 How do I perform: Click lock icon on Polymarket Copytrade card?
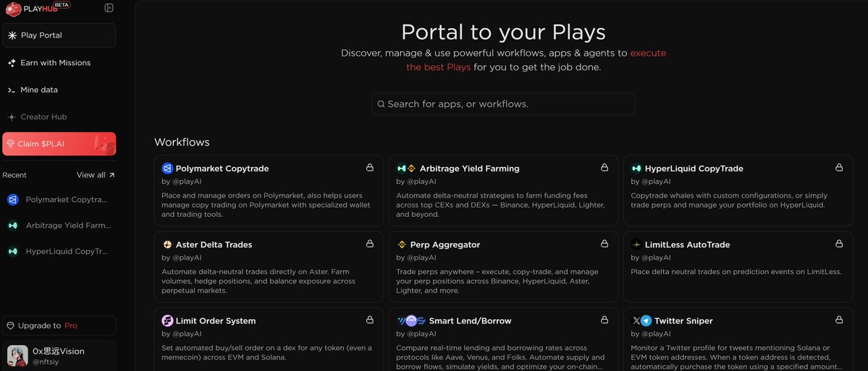(x=370, y=168)
